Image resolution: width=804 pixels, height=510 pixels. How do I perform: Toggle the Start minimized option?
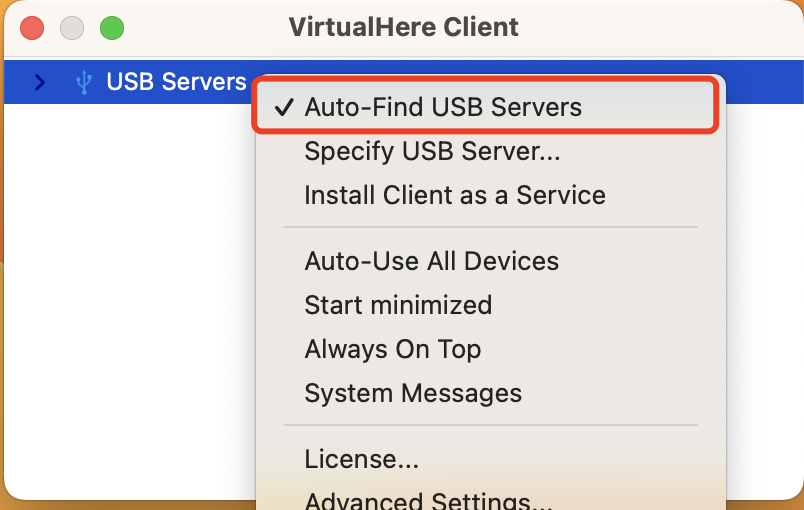tap(398, 305)
